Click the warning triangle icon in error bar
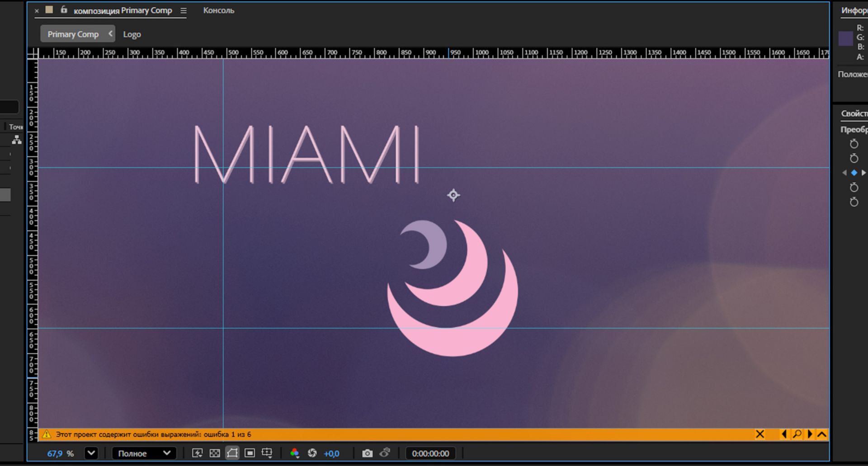Image resolution: width=868 pixels, height=466 pixels. pyautogui.click(x=47, y=434)
